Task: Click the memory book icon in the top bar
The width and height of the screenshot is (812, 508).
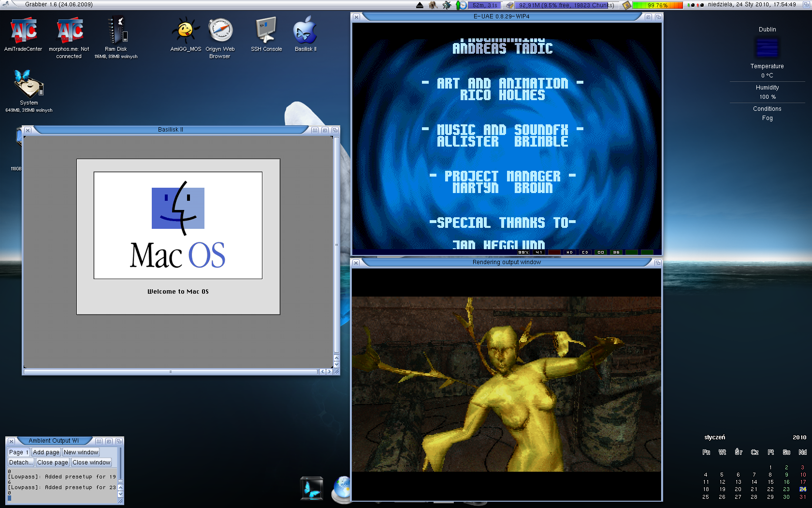Action: (510, 5)
